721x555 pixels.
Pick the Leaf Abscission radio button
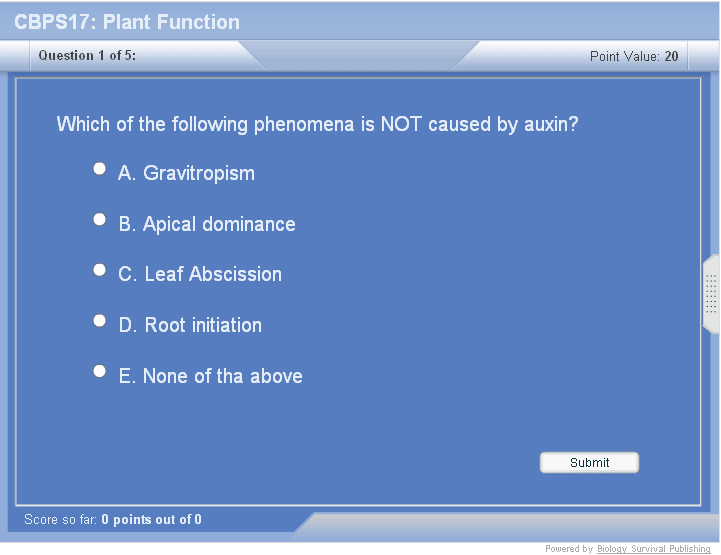tap(100, 270)
